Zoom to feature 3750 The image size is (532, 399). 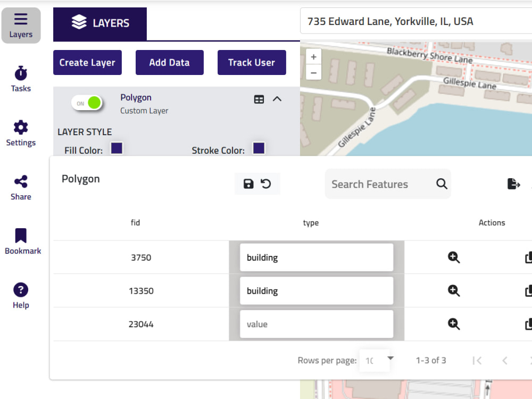[x=454, y=257]
